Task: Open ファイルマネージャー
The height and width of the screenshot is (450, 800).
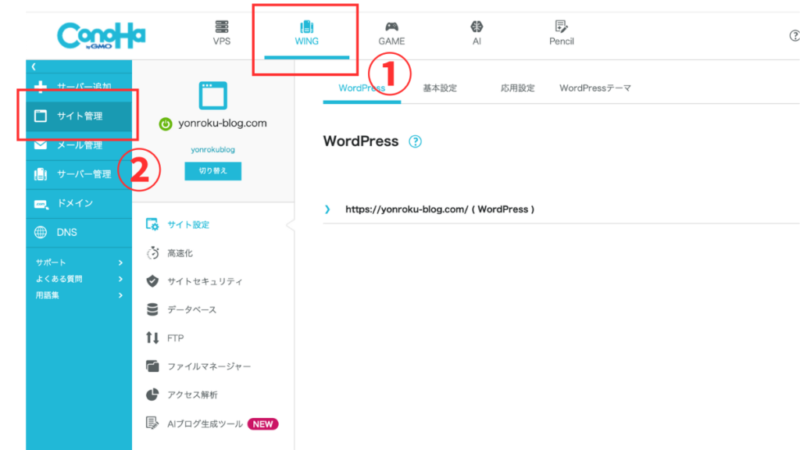Action: [x=208, y=366]
